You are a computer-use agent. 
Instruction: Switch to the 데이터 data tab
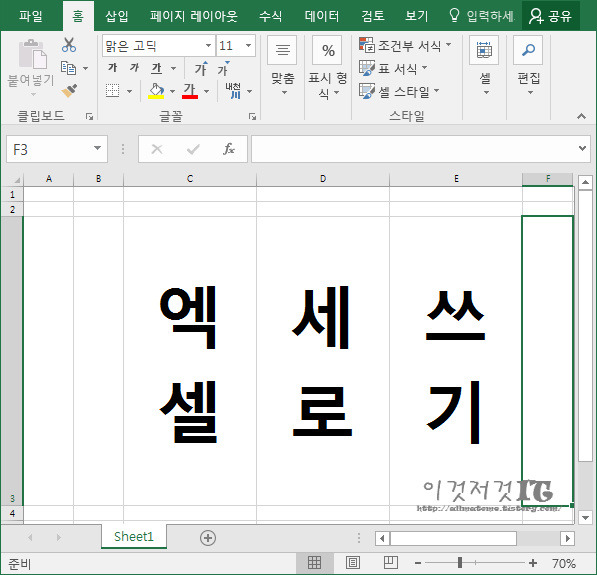coord(322,16)
